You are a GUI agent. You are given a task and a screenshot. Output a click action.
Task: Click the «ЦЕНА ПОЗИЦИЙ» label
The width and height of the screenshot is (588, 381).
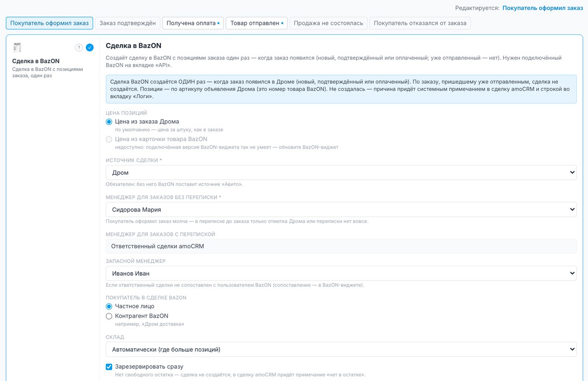coord(126,113)
